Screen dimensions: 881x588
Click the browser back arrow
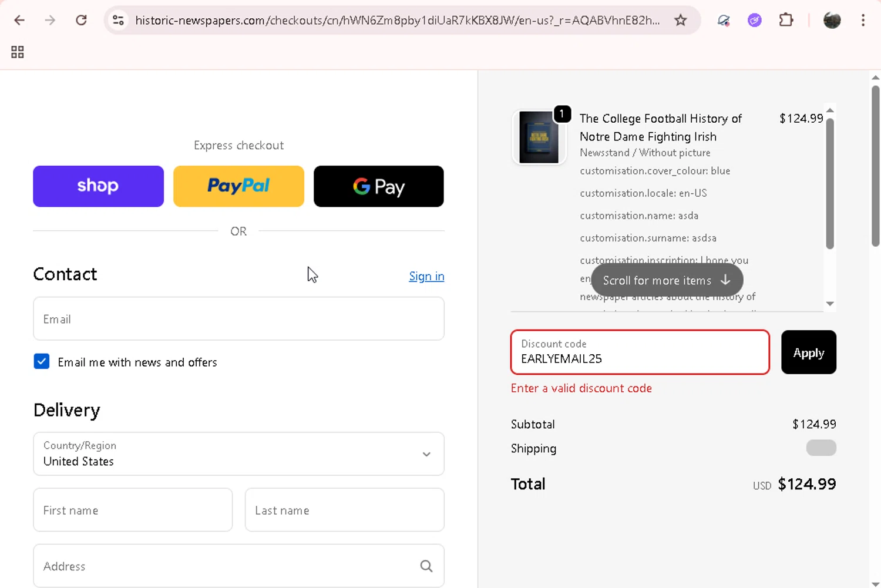click(19, 21)
